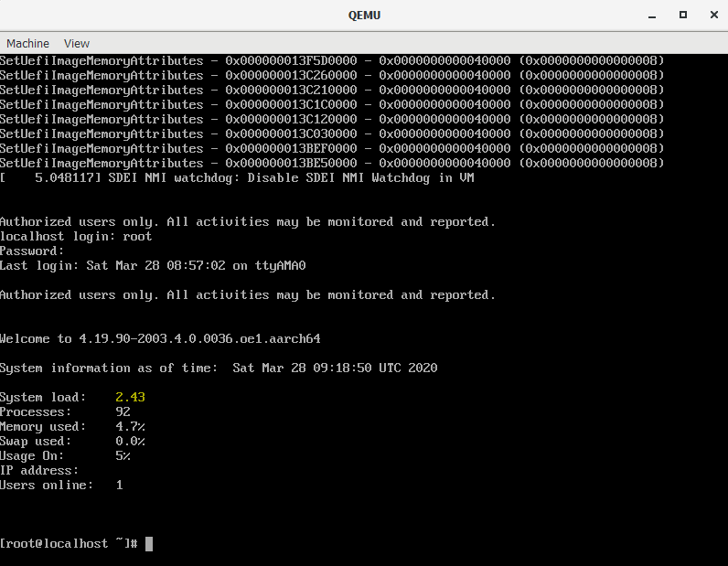Click the Last login line
The height and width of the screenshot is (566, 728).
coord(152,266)
